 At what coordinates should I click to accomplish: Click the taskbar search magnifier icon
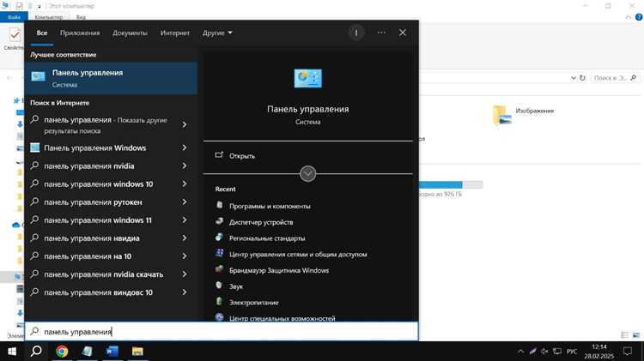point(36,352)
